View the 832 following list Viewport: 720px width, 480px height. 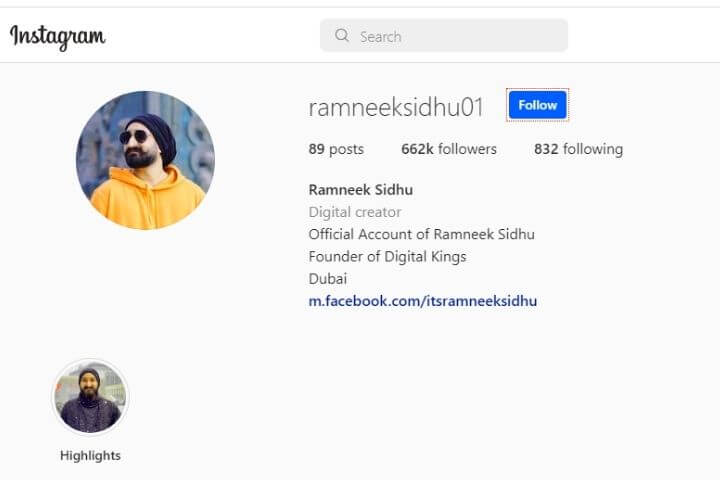tap(578, 149)
